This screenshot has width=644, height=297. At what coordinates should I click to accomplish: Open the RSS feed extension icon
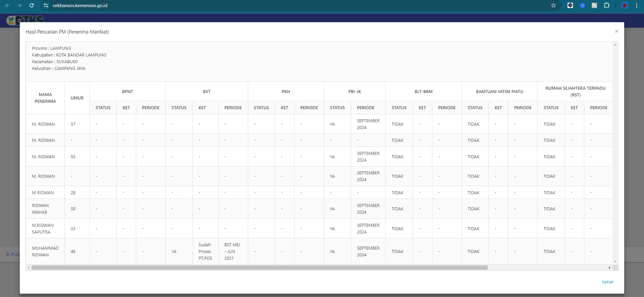click(594, 5)
